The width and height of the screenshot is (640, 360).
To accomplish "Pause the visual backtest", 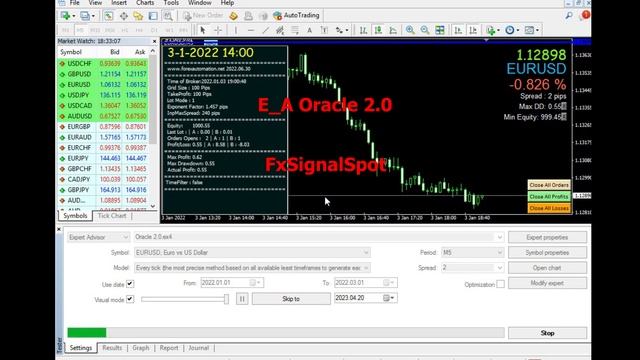I will (242, 299).
